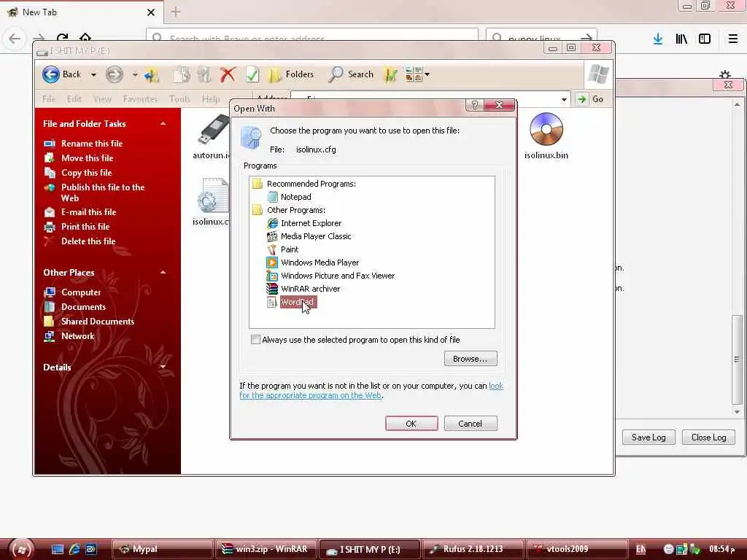Collapse the Other Places panel

pos(163,273)
